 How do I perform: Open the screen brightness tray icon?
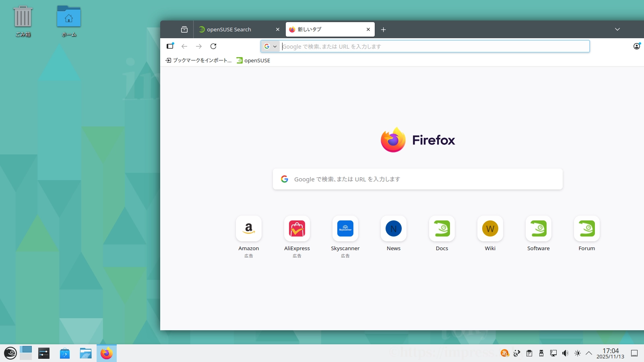(578, 353)
